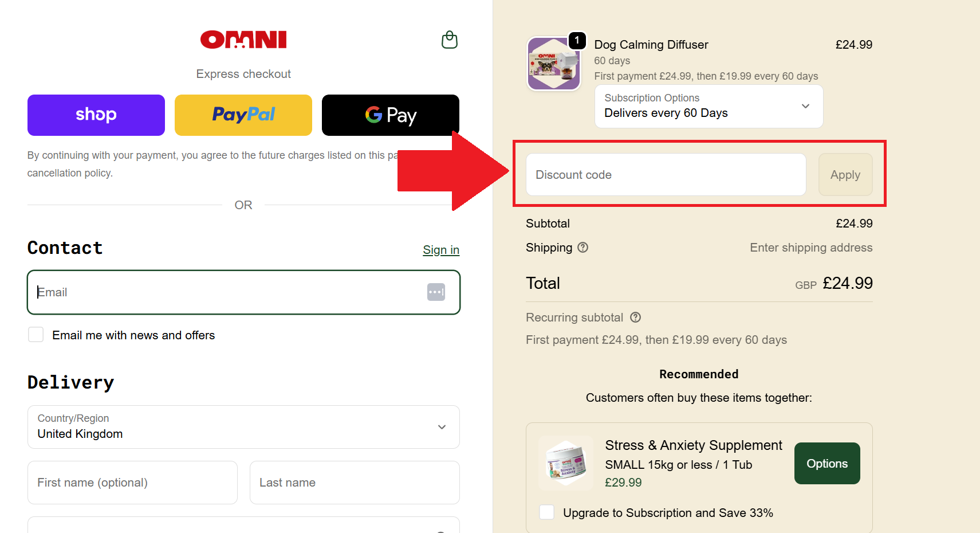Screen dimensions: 980x533
Task: Click the autofill icon in Email field
Action: [436, 292]
